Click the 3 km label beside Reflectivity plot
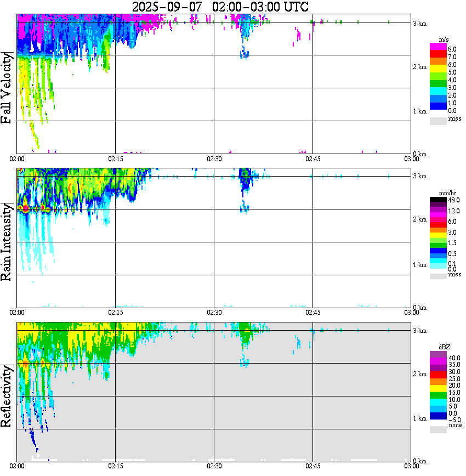The height and width of the screenshot is (476, 466). point(419,331)
